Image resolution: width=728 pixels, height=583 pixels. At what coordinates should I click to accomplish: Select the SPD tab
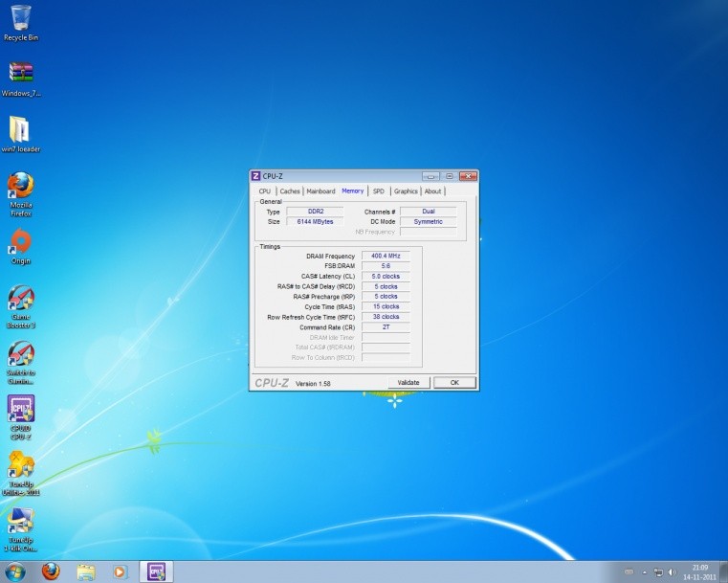click(x=379, y=191)
